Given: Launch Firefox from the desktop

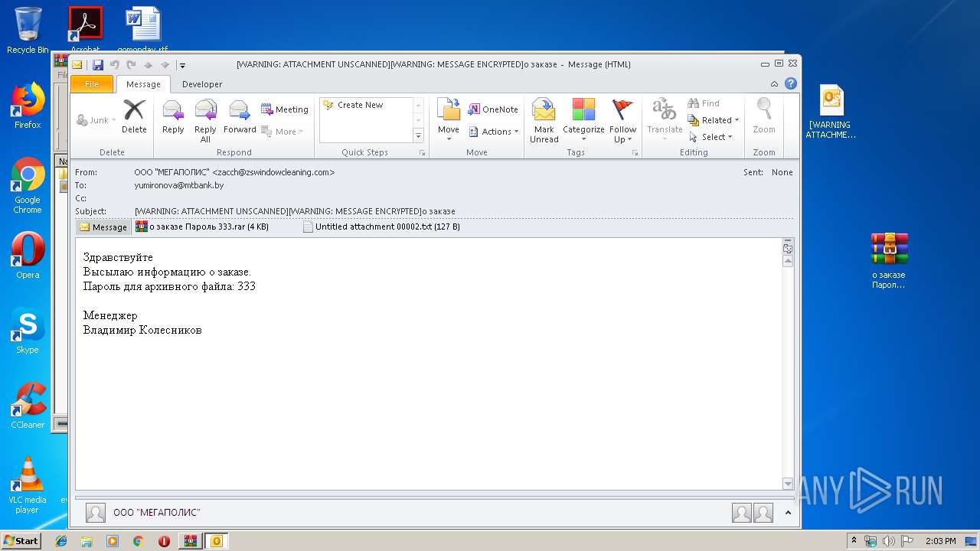Looking at the screenshot, I should (28, 106).
